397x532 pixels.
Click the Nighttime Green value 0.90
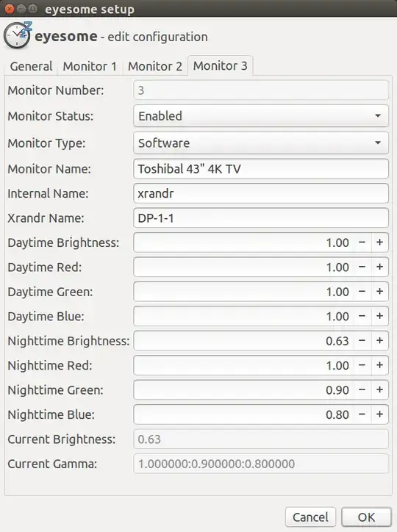[x=337, y=390]
